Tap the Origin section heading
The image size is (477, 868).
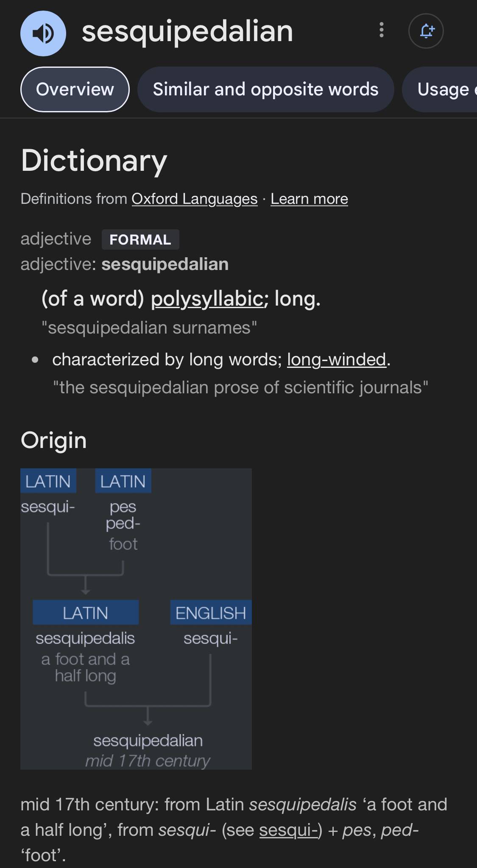[54, 440]
